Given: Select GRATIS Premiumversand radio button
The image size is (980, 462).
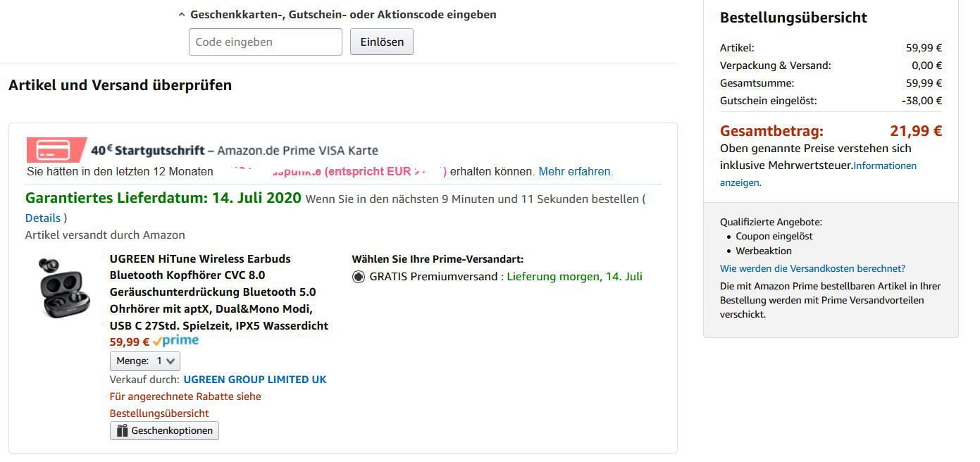Looking at the screenshot, I should point(359,277).
